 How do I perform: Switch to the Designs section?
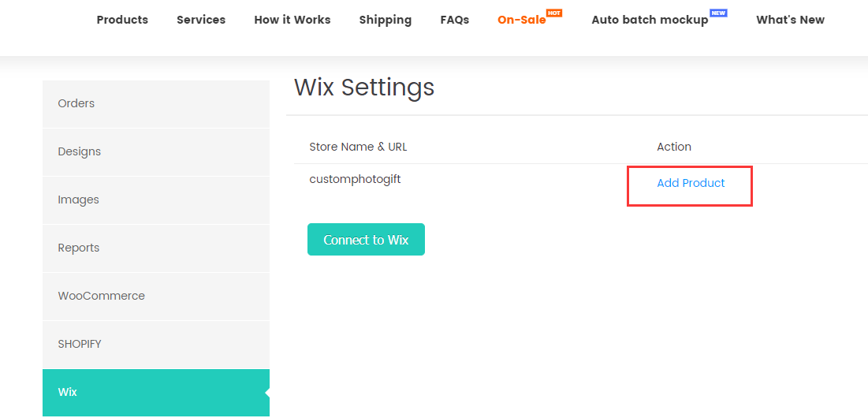click(x=80, y=151)
